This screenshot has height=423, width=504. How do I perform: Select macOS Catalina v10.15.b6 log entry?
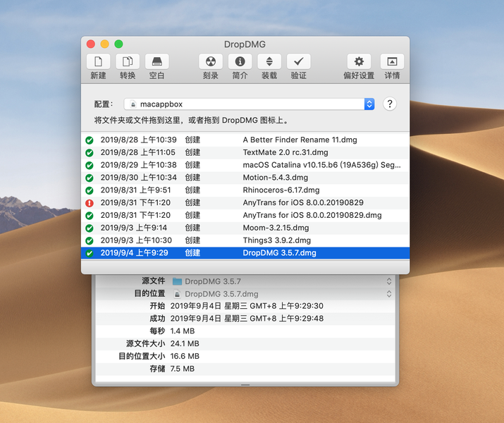tap(245, 165)
